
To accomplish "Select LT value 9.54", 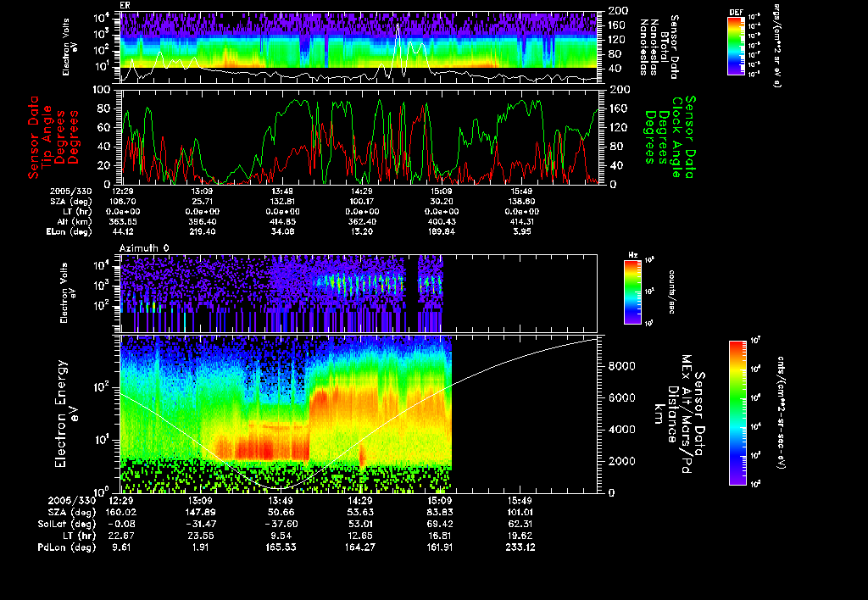I will pos(282,536).
